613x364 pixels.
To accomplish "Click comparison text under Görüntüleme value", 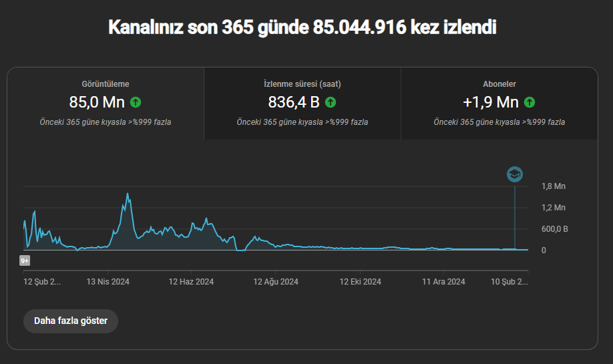I will click(x=105, y=122).
